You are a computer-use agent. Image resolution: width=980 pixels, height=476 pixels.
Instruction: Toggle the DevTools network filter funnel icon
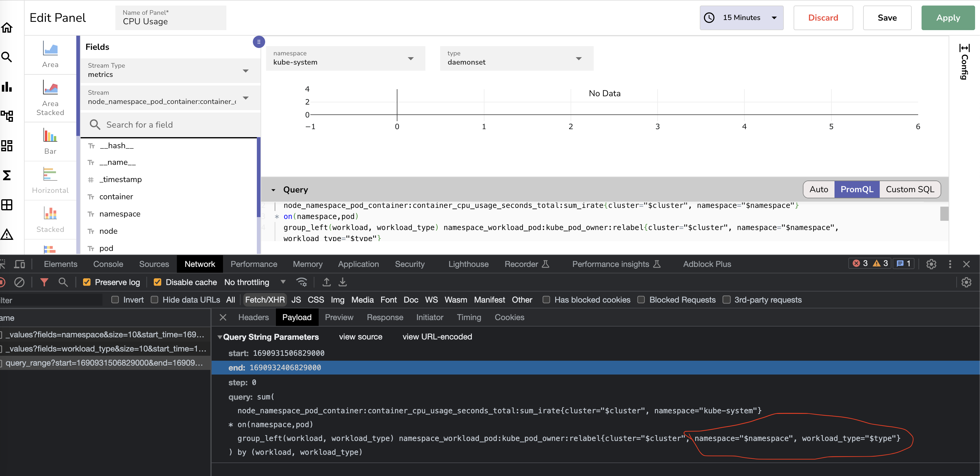click(44, 282)
